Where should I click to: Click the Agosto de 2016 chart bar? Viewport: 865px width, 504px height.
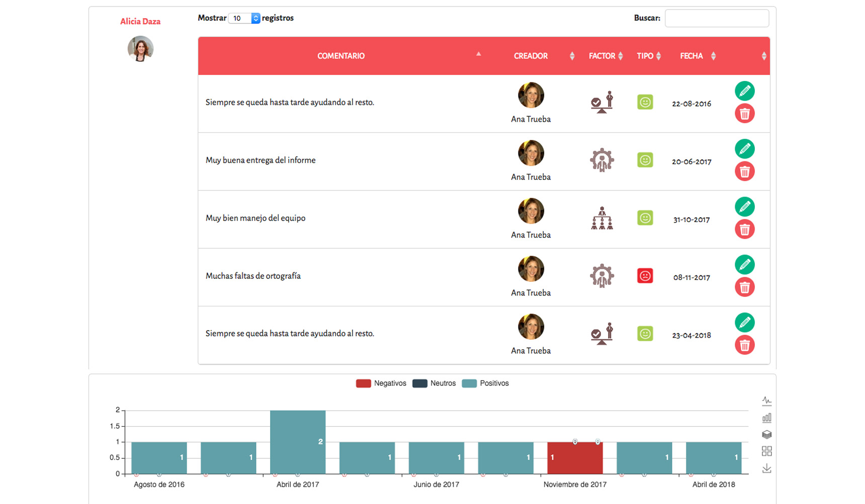[x=159, y=458]
